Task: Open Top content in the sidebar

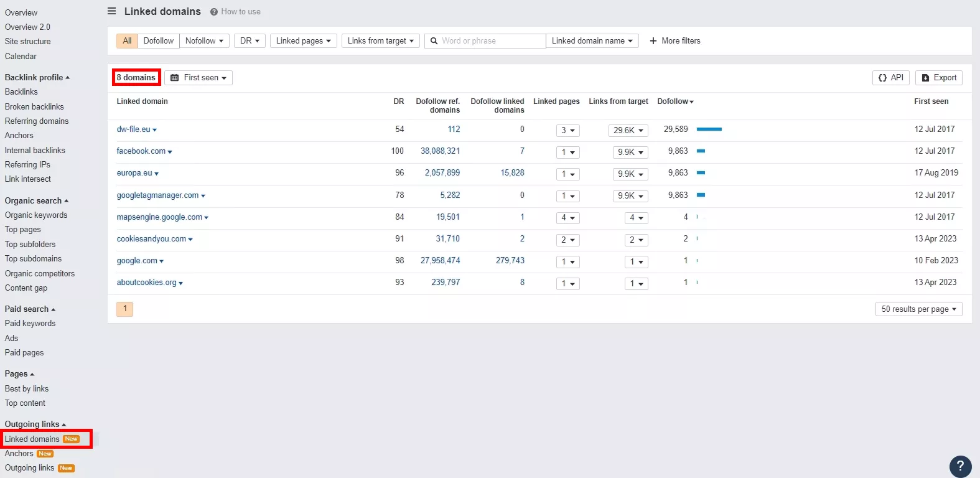Action: [x=25, y=403]
